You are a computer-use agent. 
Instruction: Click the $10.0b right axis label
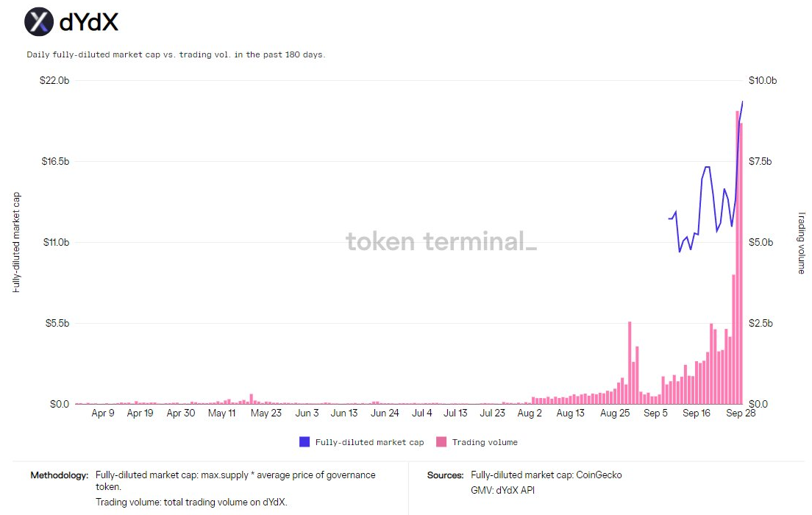click(762, 80)
